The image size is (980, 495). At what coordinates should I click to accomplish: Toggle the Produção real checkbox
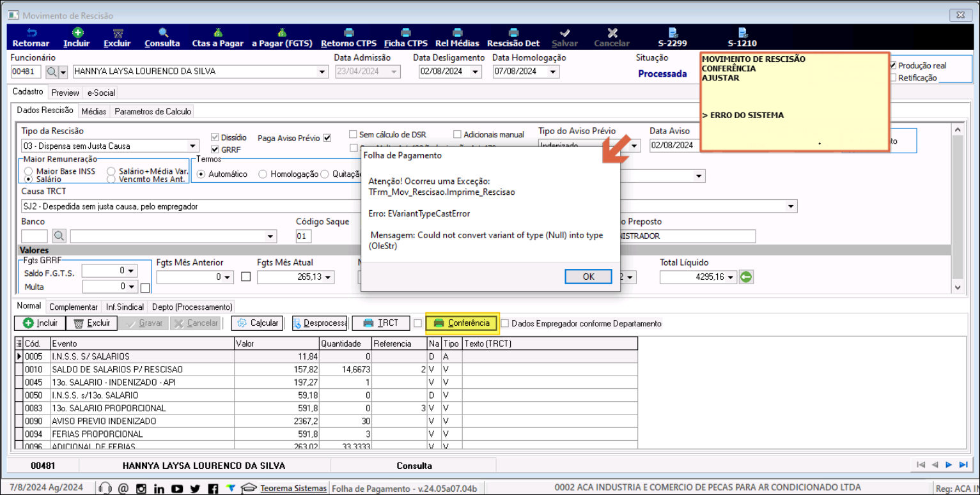[x=894, y=65]
